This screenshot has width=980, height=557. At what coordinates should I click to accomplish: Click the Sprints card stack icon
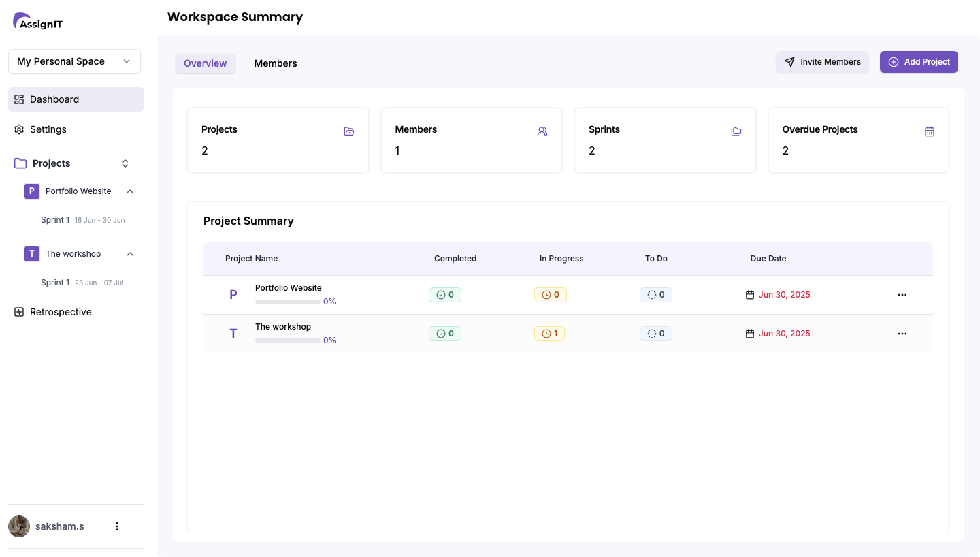pyautogui.click(x=736, y=131)
